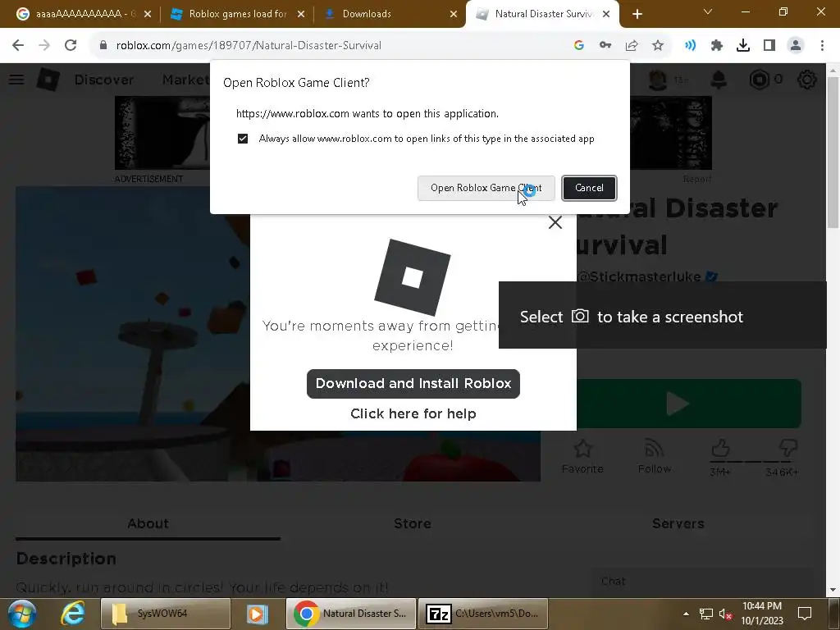Click the green Play button

(x=688, y=404)
